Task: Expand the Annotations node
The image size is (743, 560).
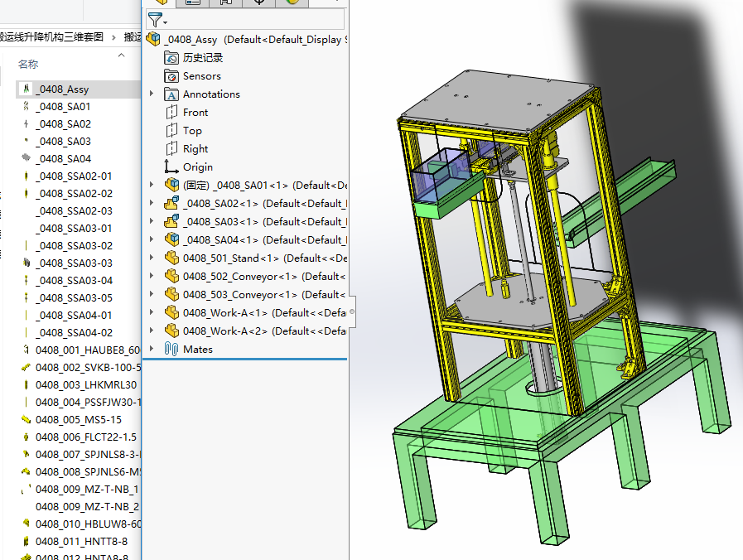Action: [152, 94]
